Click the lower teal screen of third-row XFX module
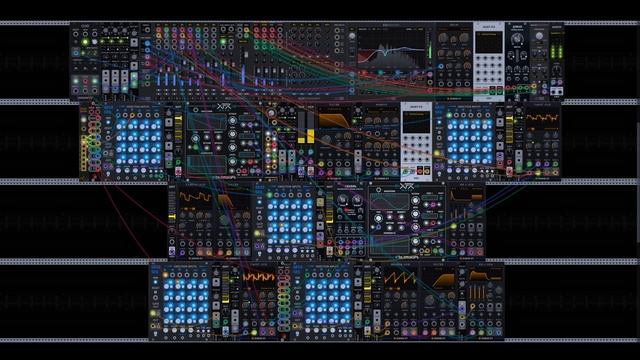640x360 pixels. pyautogui.click(x=390, y=244)
